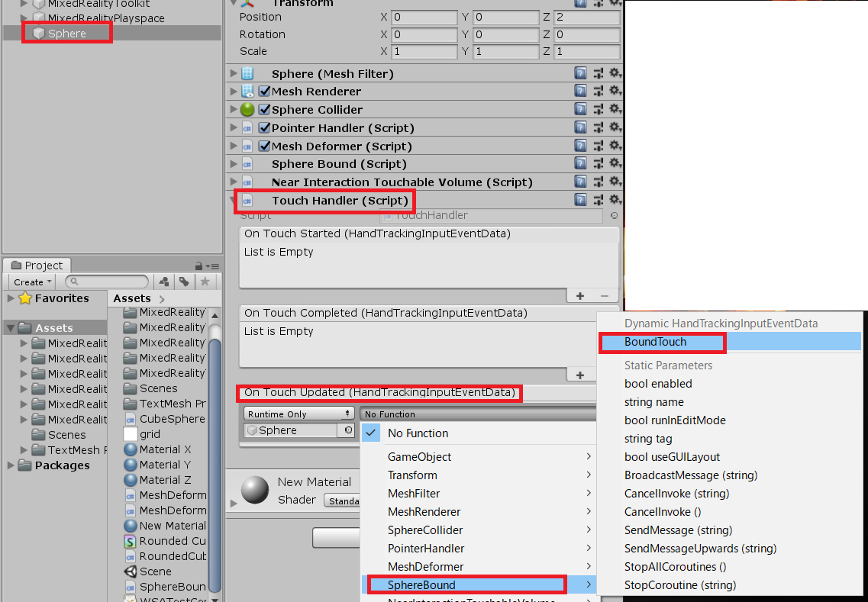Click the object picker for TouchHandler script field

614,216
